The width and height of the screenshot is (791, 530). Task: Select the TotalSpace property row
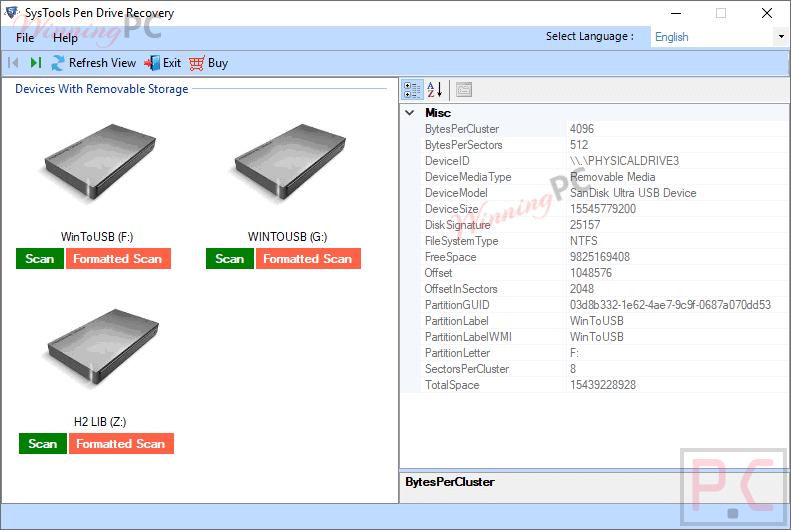tap(604, 385)
